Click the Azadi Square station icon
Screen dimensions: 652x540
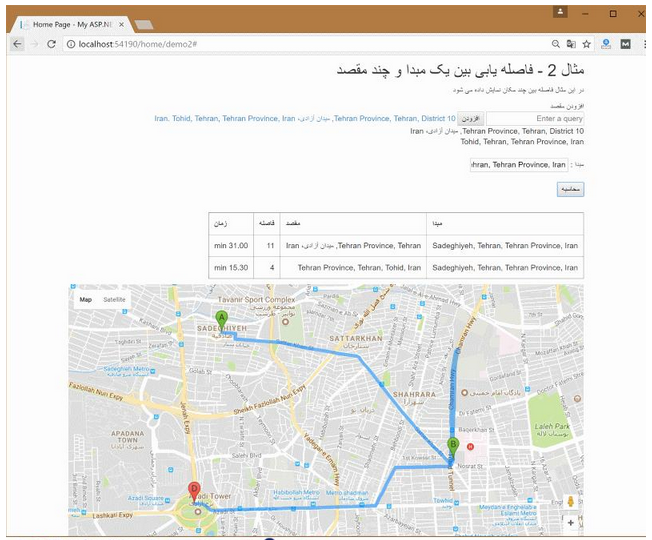point(167,500)
